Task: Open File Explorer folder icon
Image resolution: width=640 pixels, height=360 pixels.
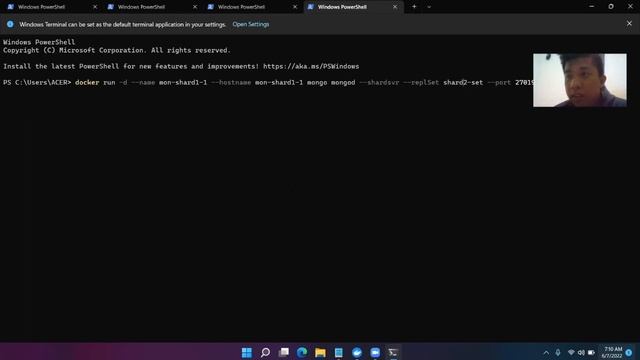Action: point(320,352)
